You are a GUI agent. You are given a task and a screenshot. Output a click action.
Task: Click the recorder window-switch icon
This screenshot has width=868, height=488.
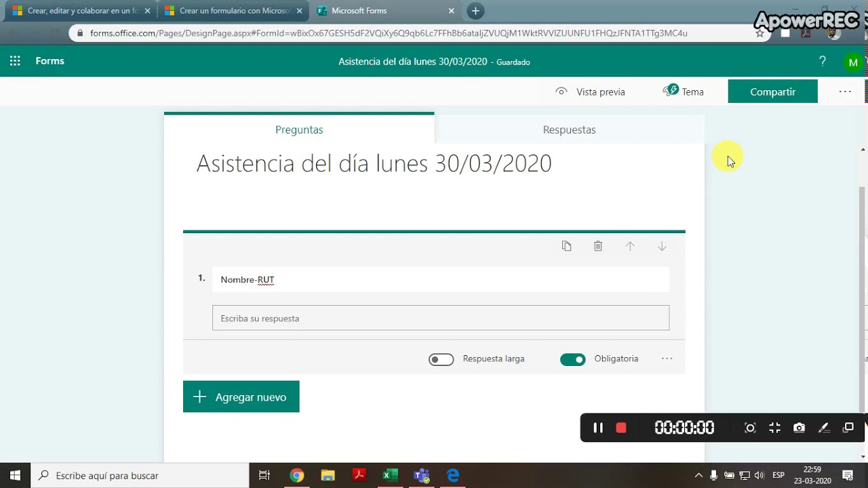(x=848, y=428)
